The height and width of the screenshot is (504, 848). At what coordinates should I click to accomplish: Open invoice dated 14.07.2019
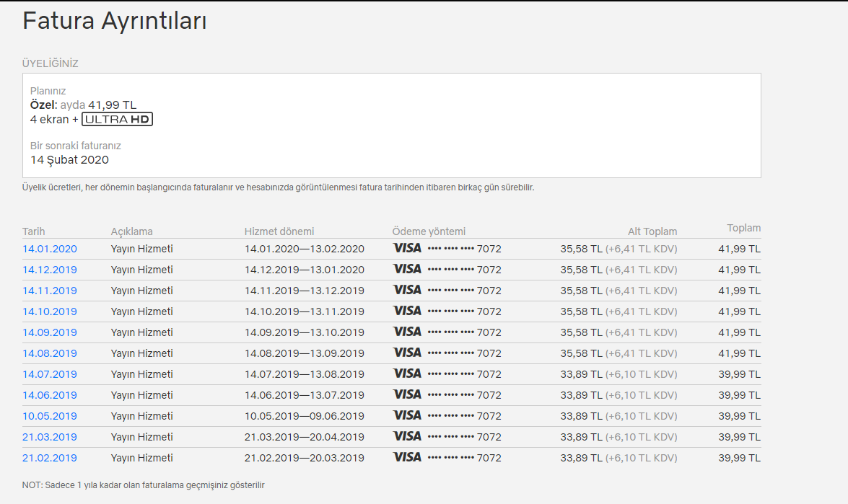pos(49,374)
